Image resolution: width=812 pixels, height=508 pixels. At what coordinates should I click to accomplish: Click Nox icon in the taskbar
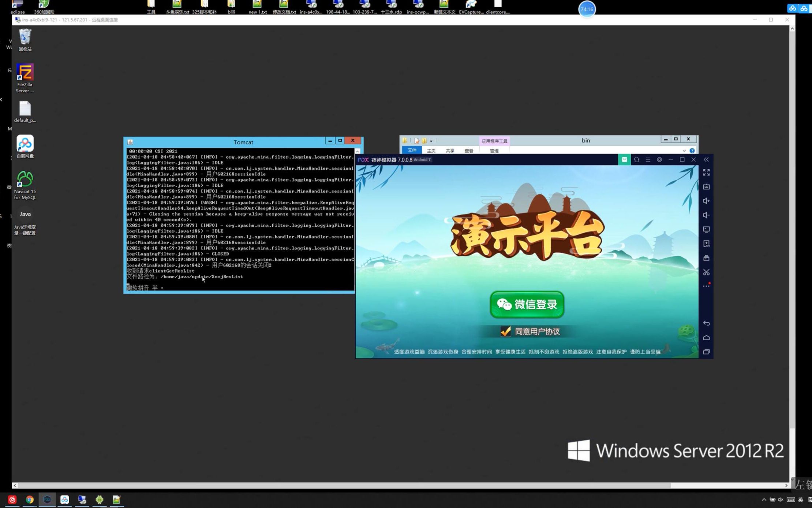pos(47,500)
